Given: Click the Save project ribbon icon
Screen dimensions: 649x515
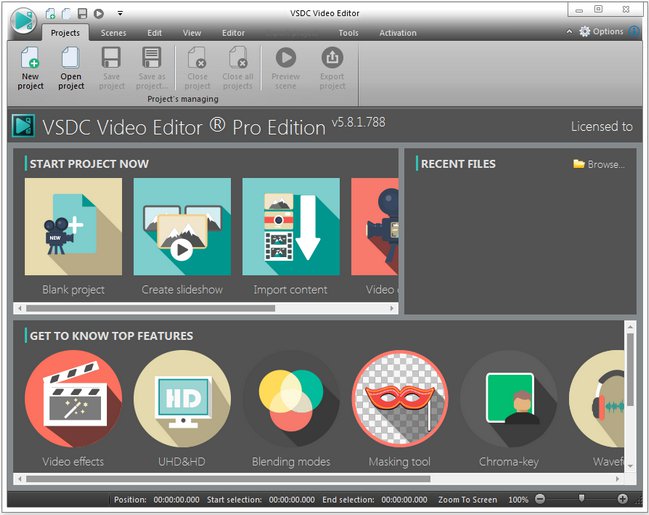Looking at the screenshot, I should point(111,58).
